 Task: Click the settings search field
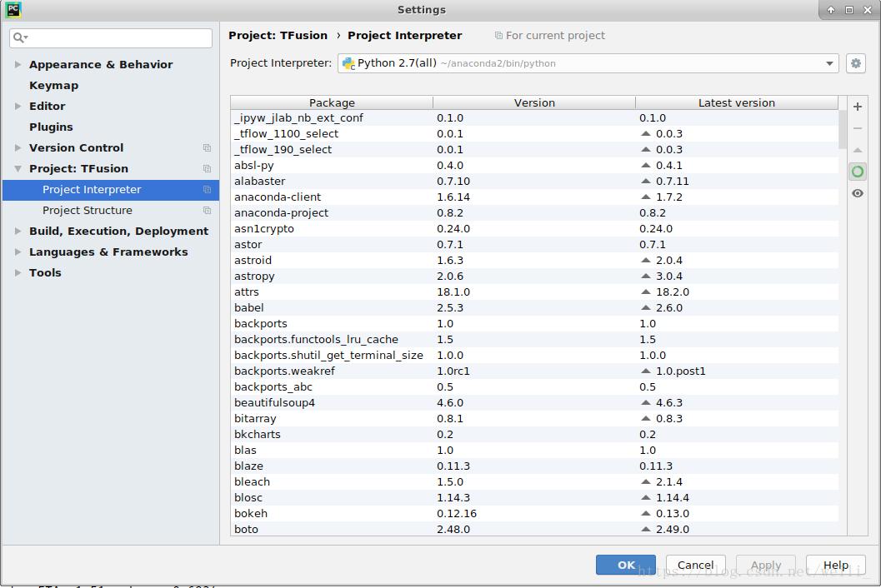[110, 38]
